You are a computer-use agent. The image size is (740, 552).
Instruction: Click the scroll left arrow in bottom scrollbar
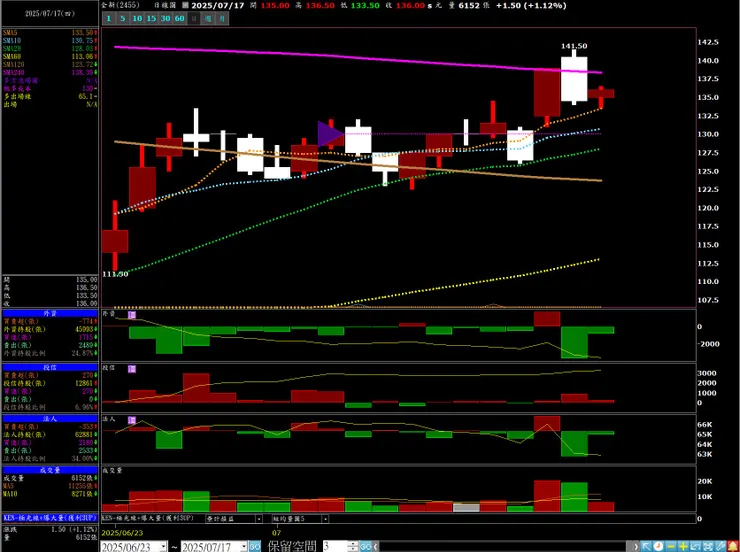click(x=376, y=546)
